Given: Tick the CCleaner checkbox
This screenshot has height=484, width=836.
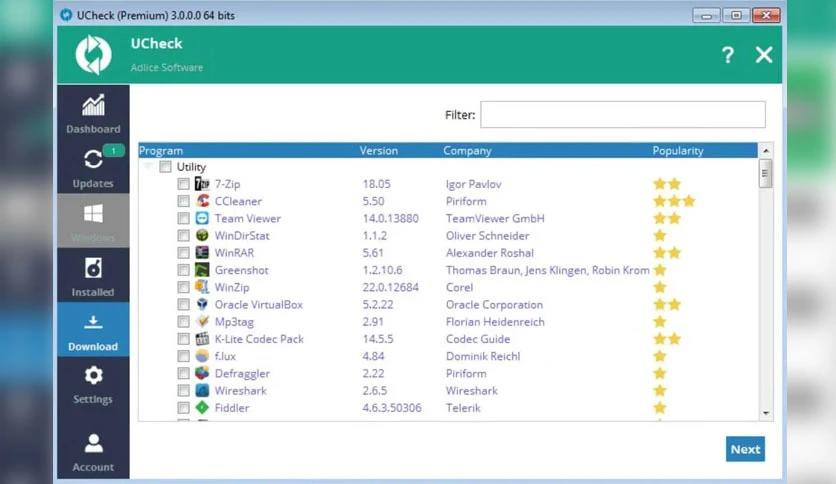Looking at the screenshot, I should pyautogui.click(x=183, y=201).
